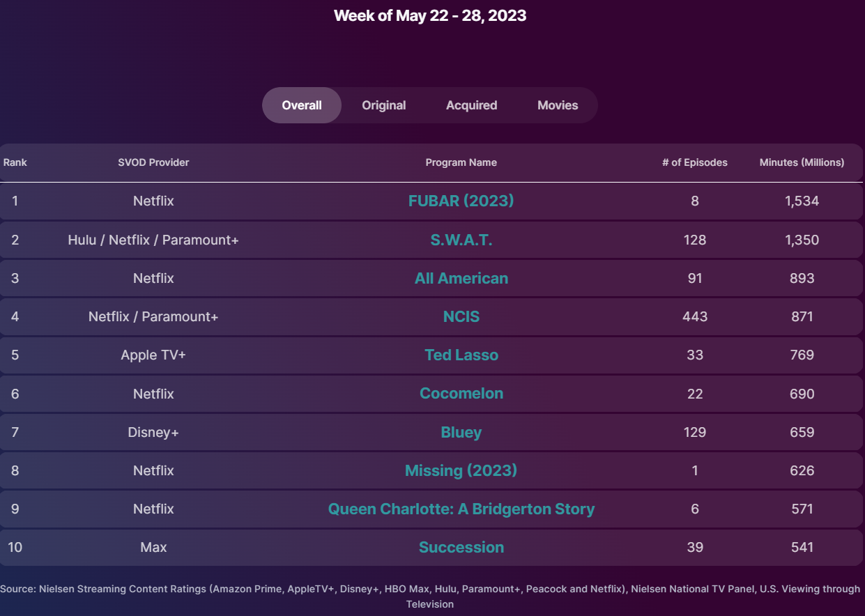Open Queen Charlotte: A Bridgerton Story
Viewport: 865px width, 616px height.
pos(461,509)
